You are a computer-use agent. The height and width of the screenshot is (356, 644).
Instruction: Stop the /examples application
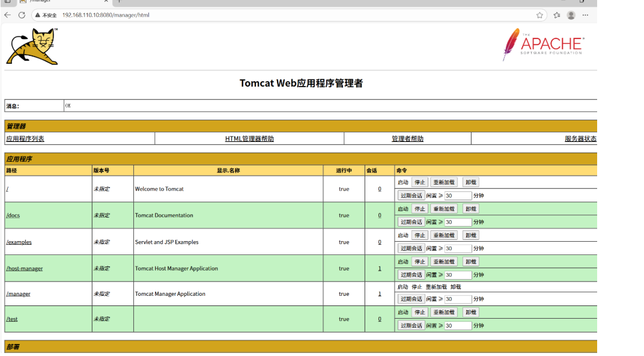click(420, 235)
